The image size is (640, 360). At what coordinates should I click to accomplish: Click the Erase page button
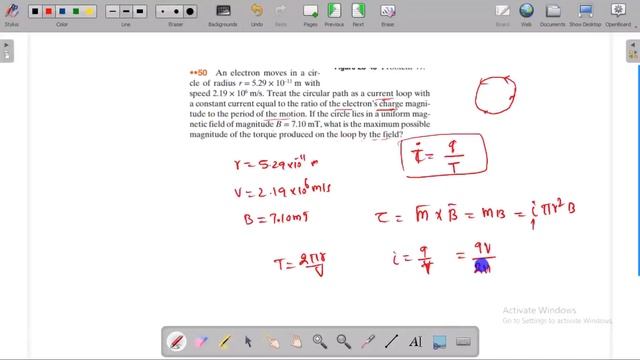click(x=387, y=14)
